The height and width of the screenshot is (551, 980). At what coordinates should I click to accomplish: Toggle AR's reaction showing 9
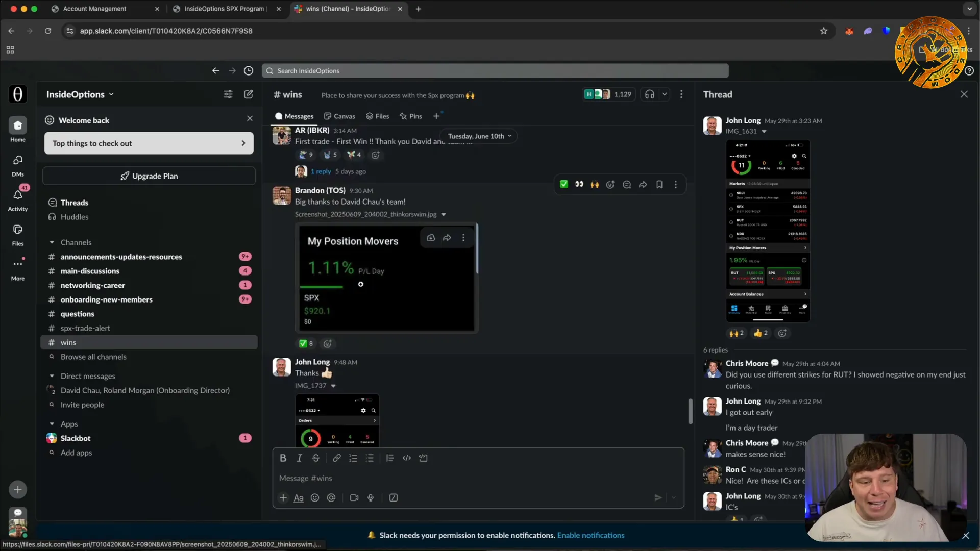306,155
